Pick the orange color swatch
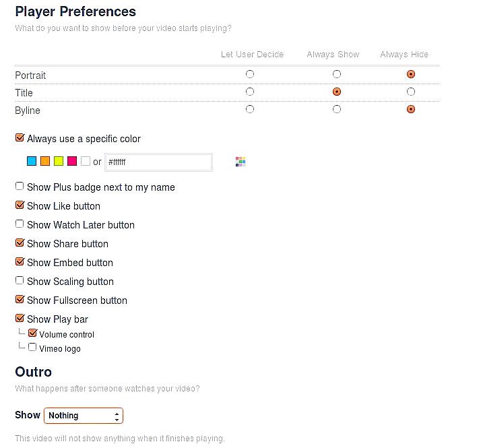Image resolution: width=479 pixels, height=448 pixels. (x=45, y=162)
